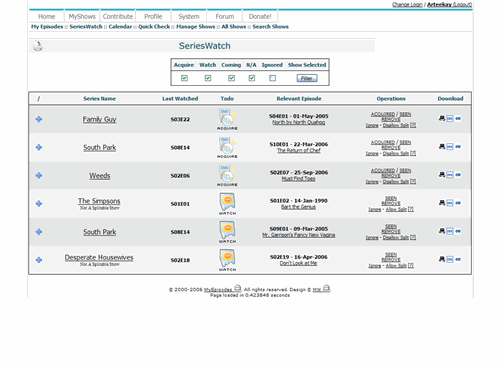This screenshot has height=368, width=500.
Task: Click black download icon for Desperate Housewives
Action: point(442,259)
